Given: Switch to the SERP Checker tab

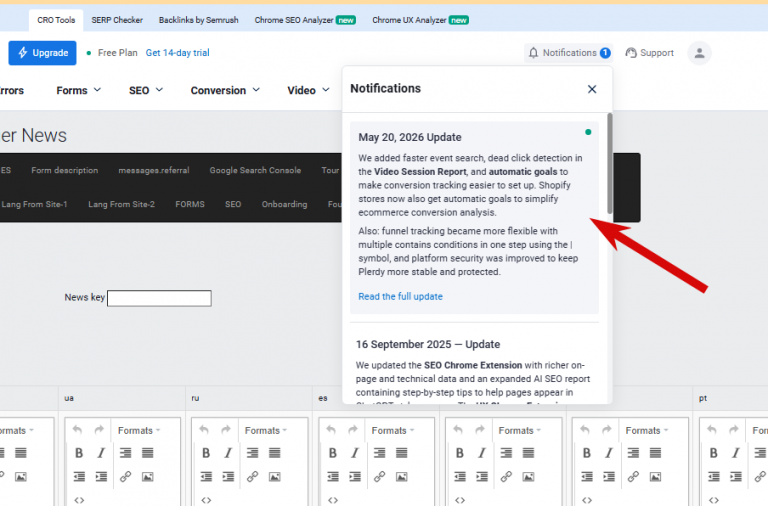Looking at the screenshot, I should (x=117, y=20).
